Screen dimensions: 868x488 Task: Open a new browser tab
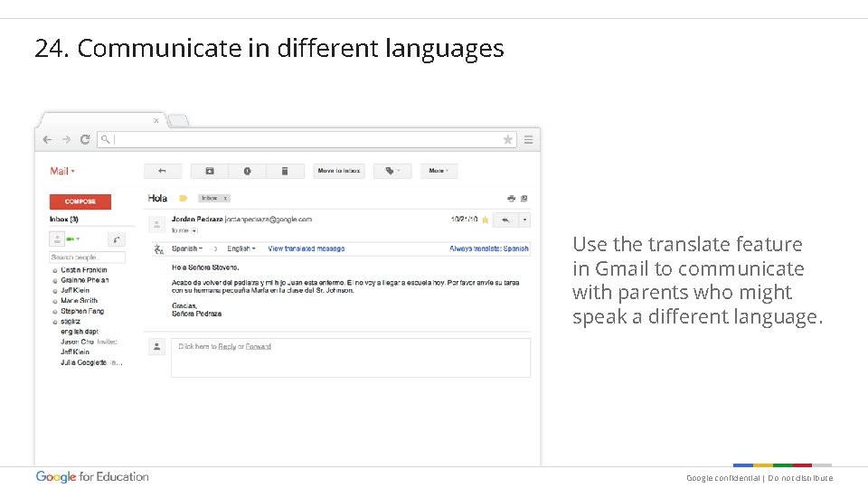[178, 120]
